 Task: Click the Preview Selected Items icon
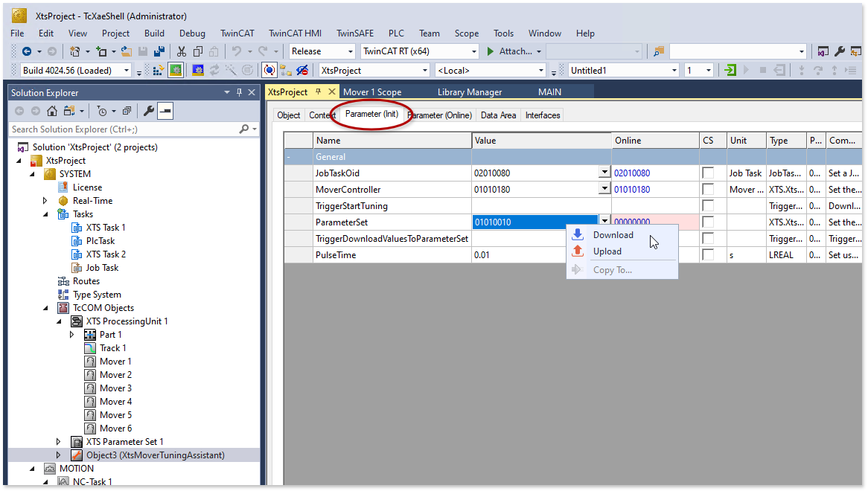[165, 111]
